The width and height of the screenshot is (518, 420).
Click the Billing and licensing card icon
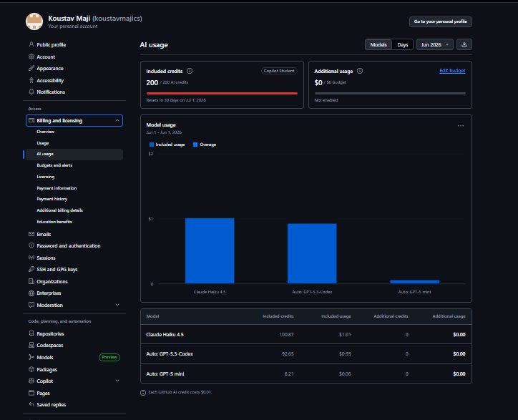tap(31, 120)
